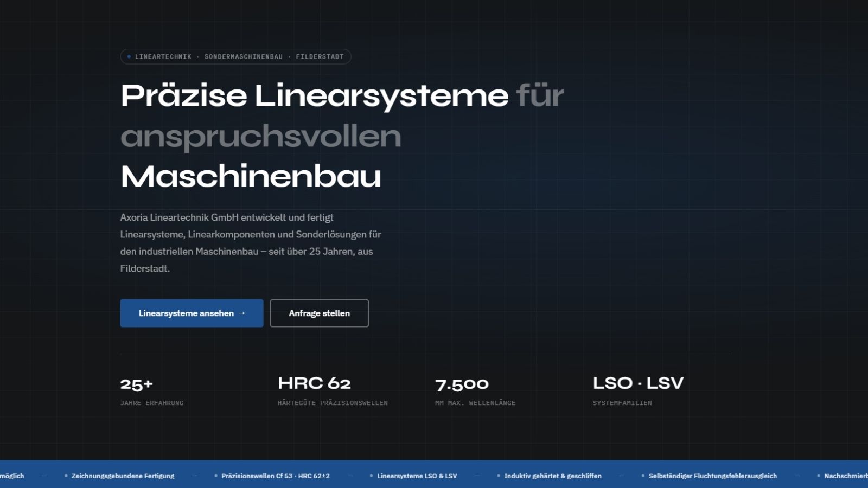
Task: Select the 'HRC 62' statistic
Action: click(314, 383)
